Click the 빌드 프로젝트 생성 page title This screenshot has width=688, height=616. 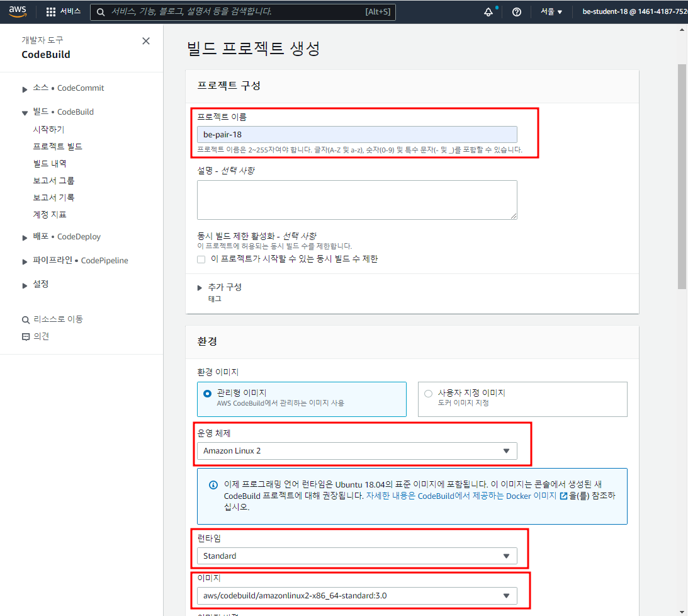253,48
